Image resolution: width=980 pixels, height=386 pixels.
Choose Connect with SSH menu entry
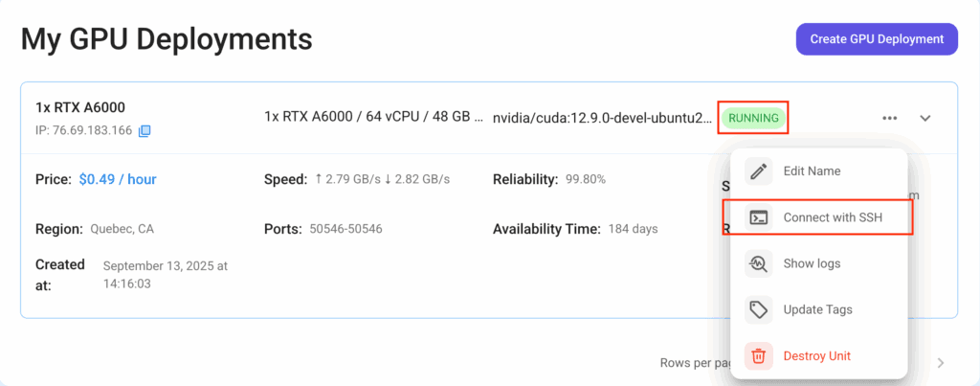tap(832, 217)
